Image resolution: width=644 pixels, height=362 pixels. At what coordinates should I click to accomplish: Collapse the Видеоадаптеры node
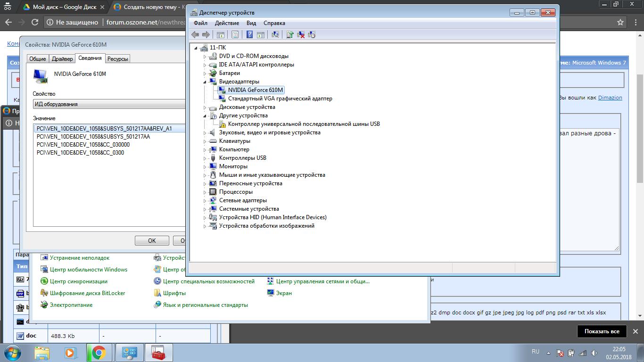(205, 82)
